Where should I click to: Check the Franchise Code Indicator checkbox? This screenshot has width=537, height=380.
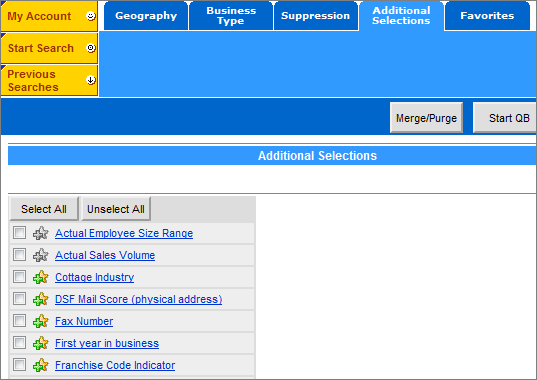pos(19,365)
